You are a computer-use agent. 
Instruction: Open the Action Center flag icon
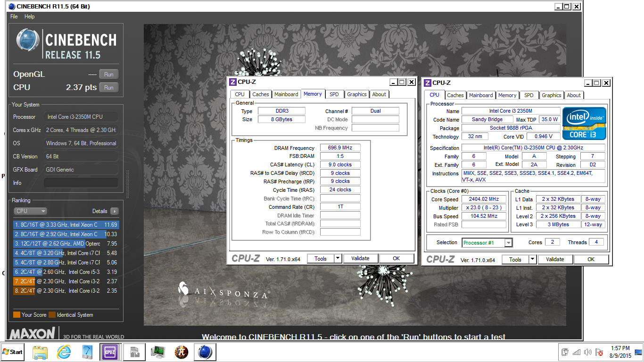[599, 352]
